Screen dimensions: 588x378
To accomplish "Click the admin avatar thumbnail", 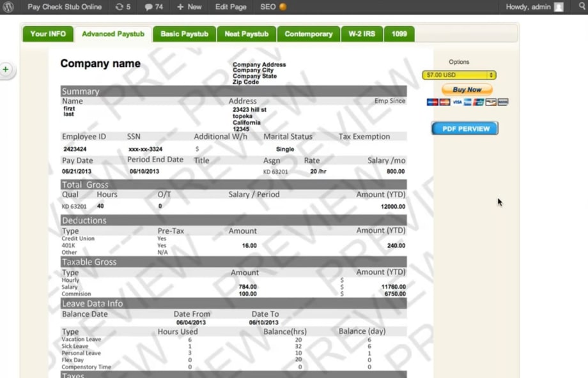I will point(559,7).
